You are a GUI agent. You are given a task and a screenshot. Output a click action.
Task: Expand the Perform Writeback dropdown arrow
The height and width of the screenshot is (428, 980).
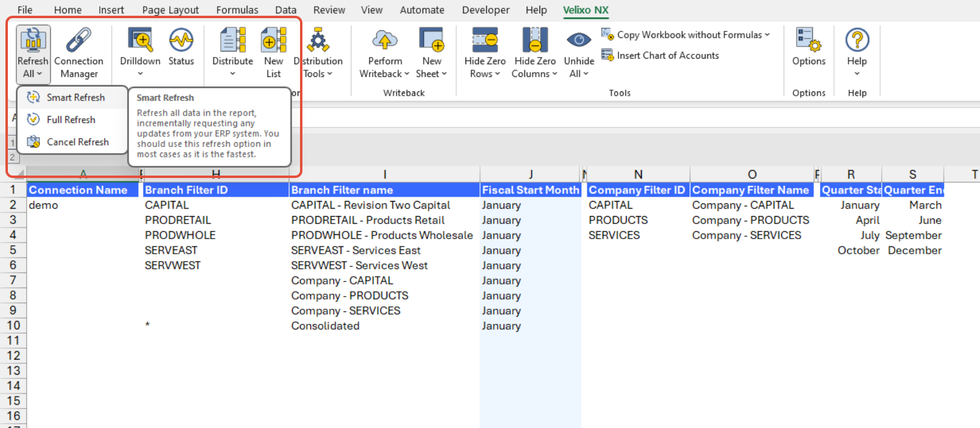(407, 74)
